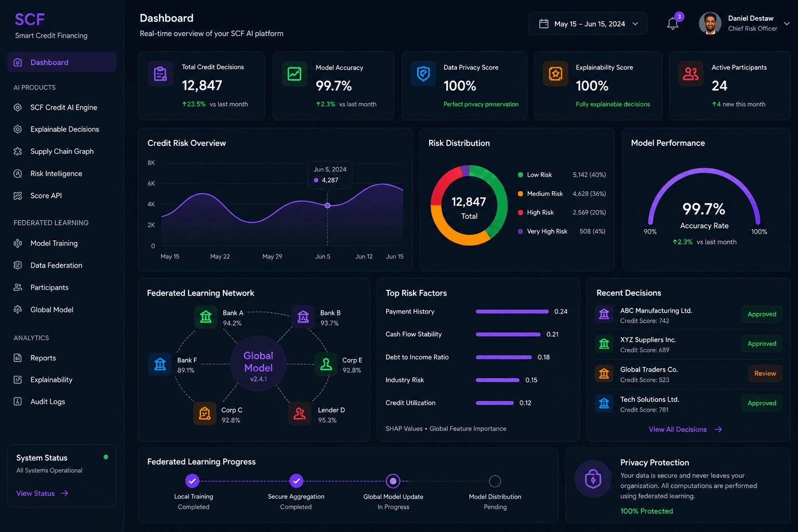
Task: Open the May 15 – Jun 15 date range dropdown
Action: click(x=588, y=24)
